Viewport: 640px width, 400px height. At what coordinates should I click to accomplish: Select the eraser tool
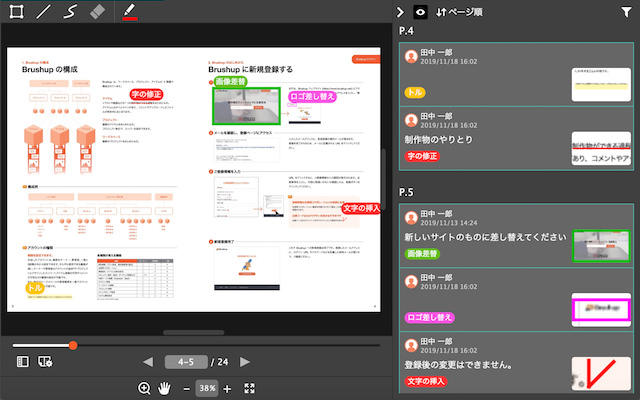pos(97,11)
